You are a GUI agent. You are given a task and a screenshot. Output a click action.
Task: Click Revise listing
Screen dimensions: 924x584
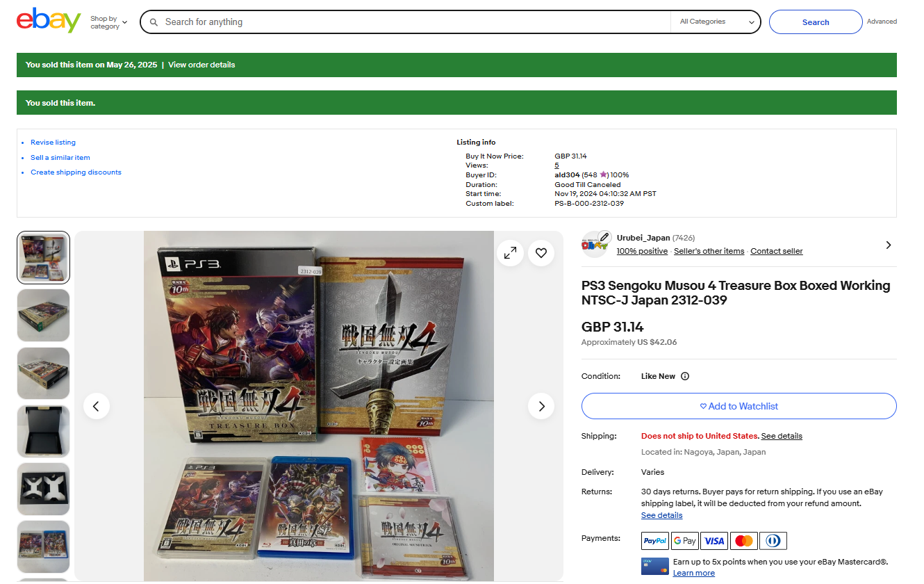coord(53,143)
